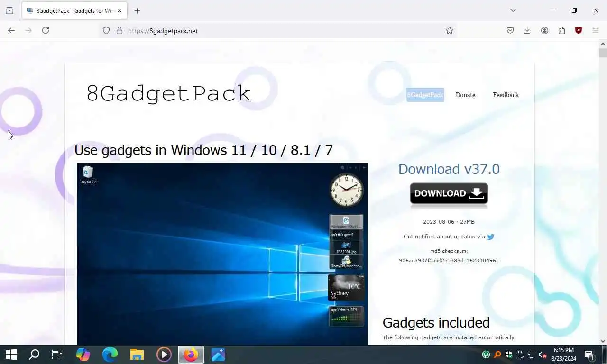Screen dimensions: 607x364
Task: Show tracking protection shield info
Action: (106, 30)
